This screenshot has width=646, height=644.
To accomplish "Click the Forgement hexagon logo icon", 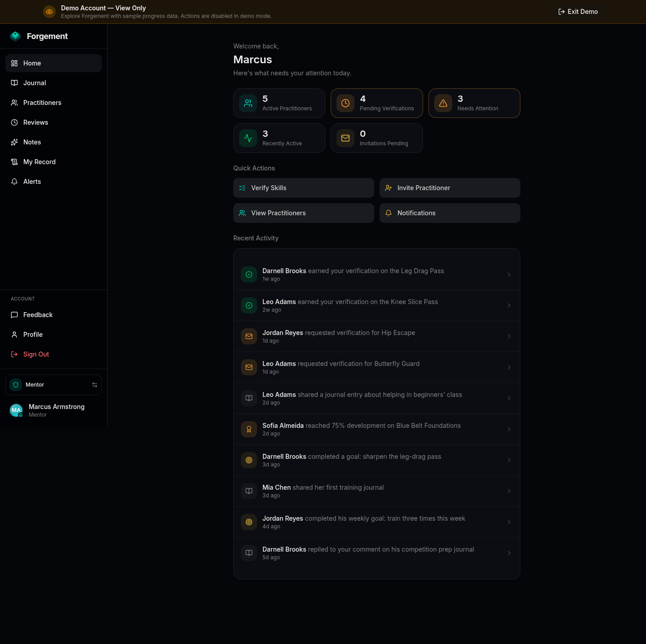I will (x=15, y=36).
